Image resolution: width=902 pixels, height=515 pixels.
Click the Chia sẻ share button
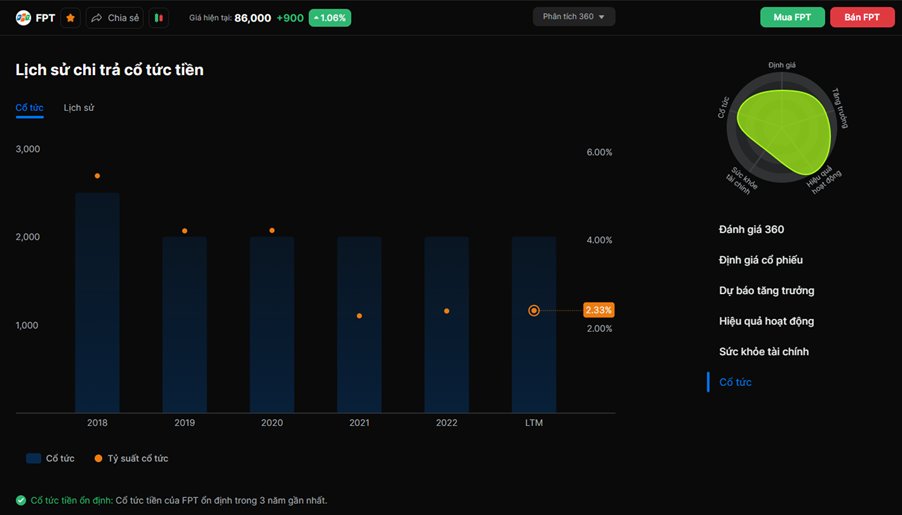115,18
